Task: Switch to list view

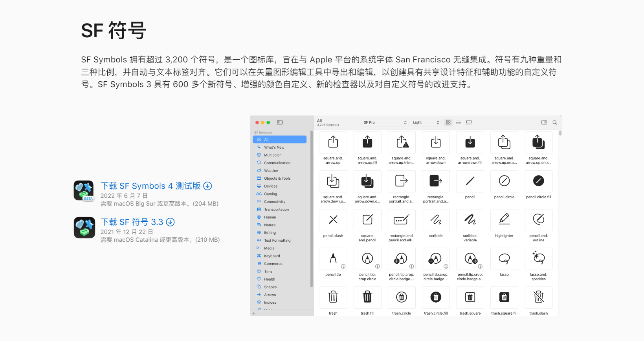Action: (459, 122)
